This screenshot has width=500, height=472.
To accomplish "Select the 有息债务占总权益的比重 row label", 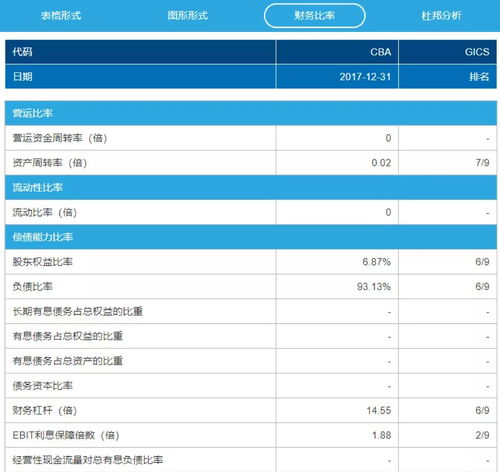I will pyautogui.click(x=68, y=336).
